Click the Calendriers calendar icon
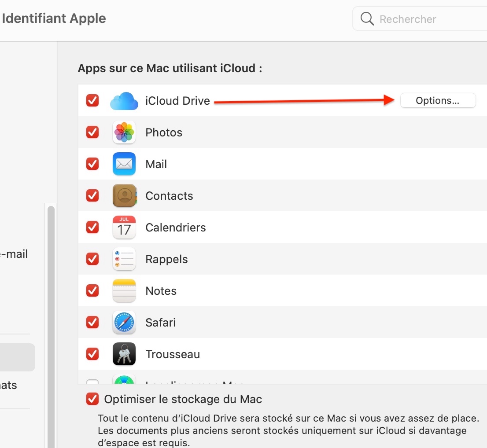Image resolution: width=487 pixels, height=448 pixels. tap(124, 228)
